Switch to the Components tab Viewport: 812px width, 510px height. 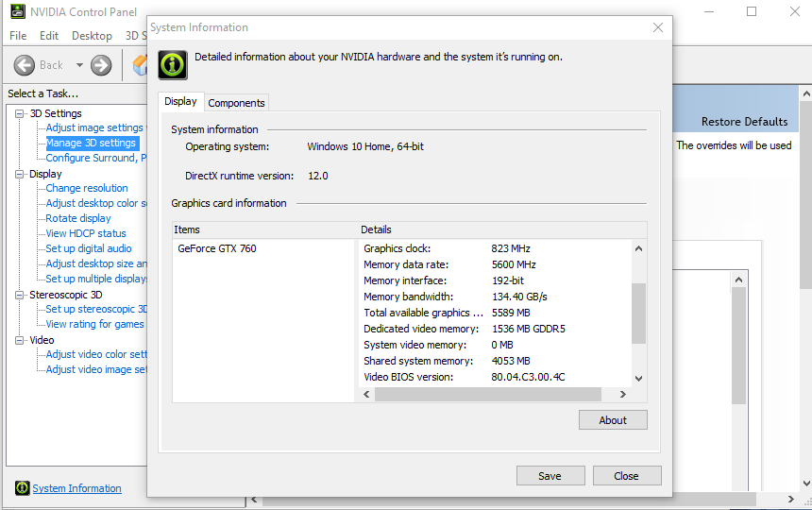[x=236, y=103]
